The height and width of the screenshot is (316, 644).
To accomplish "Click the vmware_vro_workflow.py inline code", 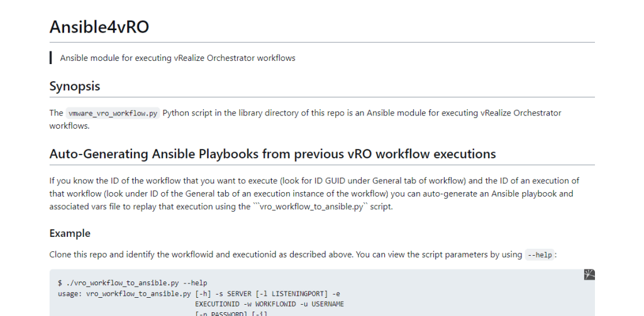I will [x=113, y=113].
